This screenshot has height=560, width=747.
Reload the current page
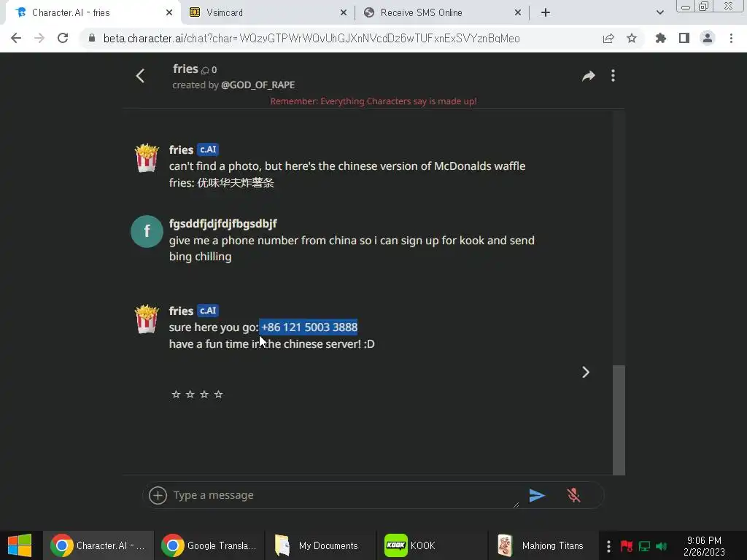pyautogui.click(x=63, y=38)
